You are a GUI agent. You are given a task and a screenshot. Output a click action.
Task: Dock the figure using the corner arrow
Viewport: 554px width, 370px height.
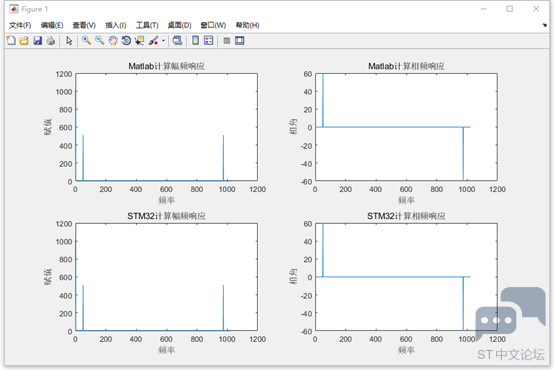(544, 25)
